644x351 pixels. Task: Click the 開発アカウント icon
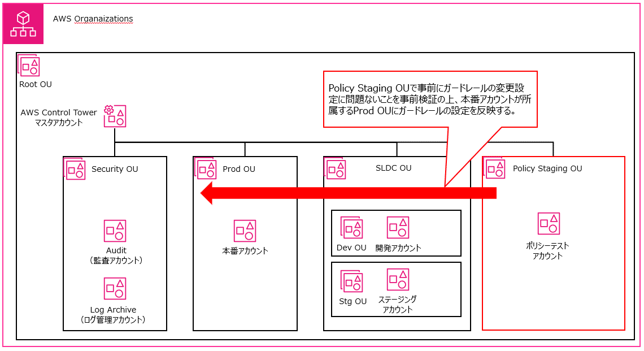398,227
